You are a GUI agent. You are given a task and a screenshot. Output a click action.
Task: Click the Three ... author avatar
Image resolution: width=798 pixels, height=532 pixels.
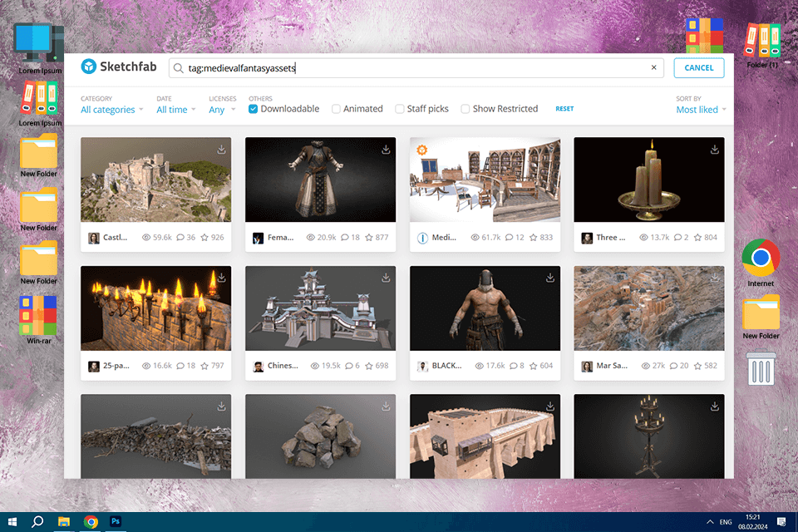pos(587,238)
